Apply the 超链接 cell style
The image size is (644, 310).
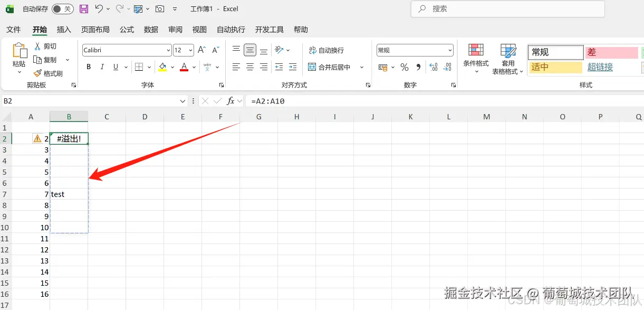612,67
